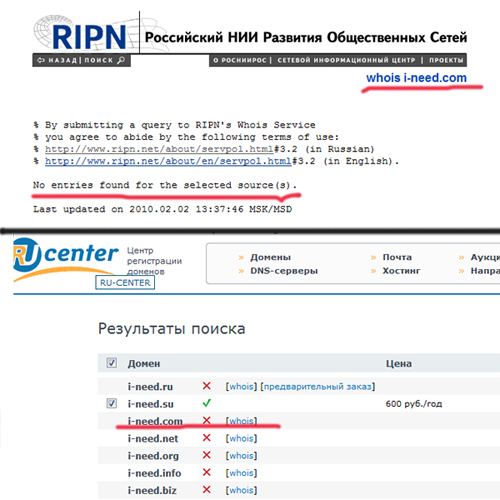Open the English en/servpol.html terms link
The image size is (500, 500).
point(168,161)
